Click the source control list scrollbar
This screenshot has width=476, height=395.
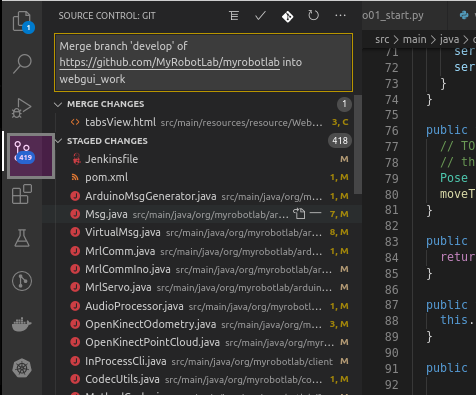click(358, 144)
